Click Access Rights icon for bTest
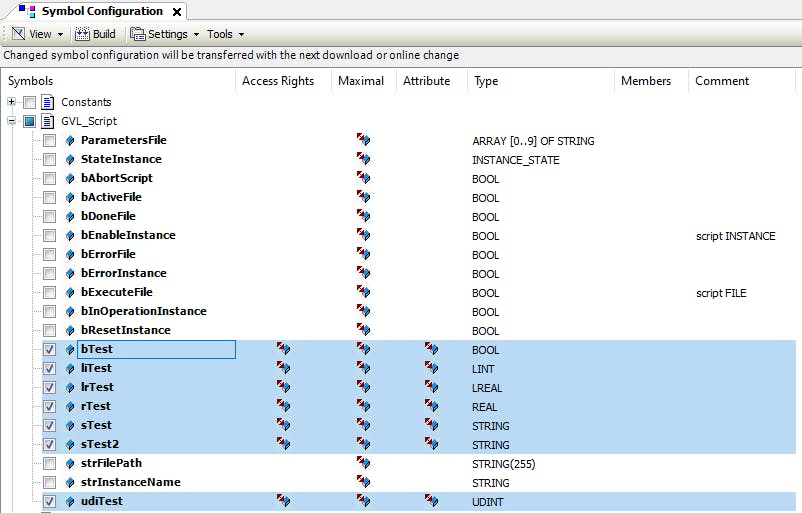802x513 pixels. point(283,348)
